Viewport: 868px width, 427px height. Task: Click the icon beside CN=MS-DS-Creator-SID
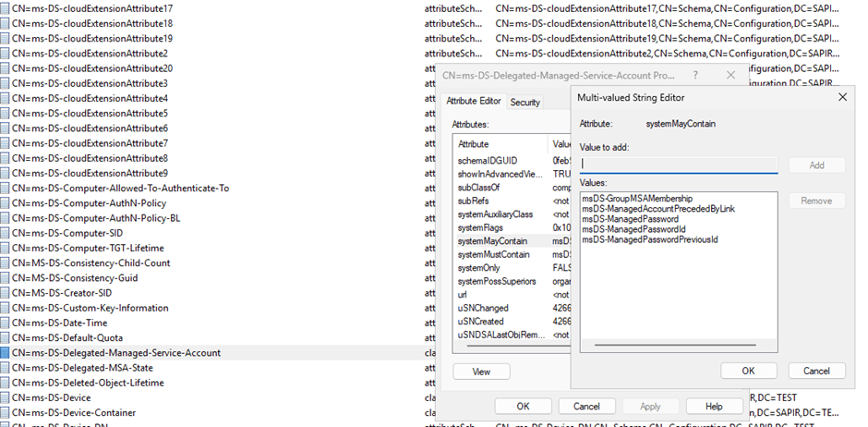(6, 293)
